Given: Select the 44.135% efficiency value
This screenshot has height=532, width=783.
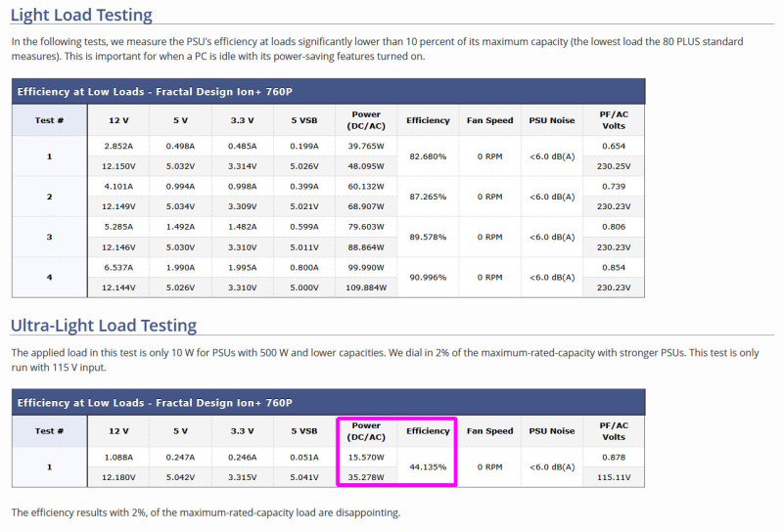Looking at the screenshot, I should click(x=428, y=467).
